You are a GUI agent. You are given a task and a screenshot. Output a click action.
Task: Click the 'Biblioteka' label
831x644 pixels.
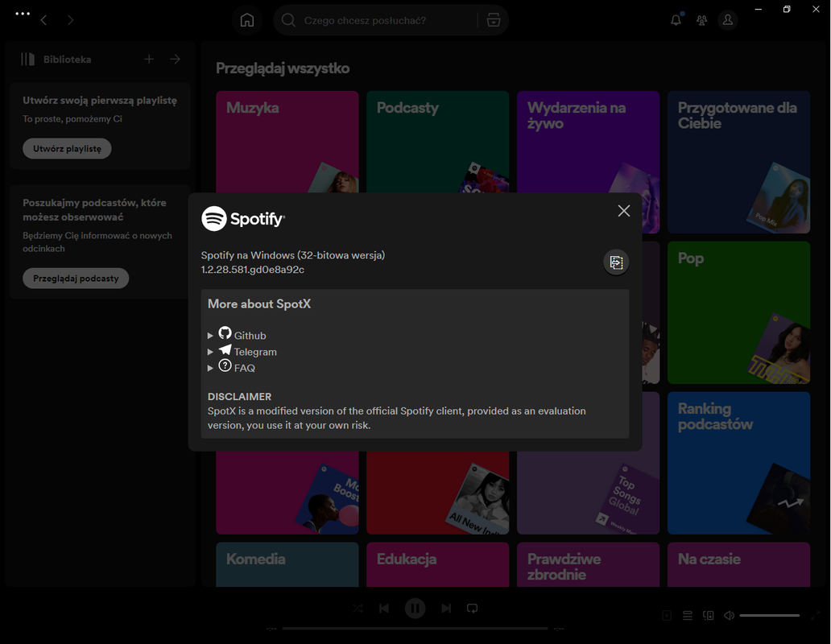(x=68, y=60)
